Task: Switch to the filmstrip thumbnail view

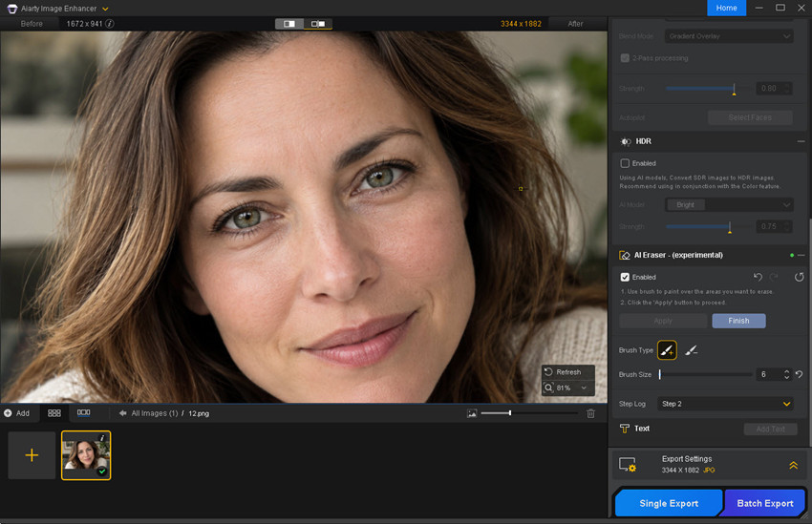Action: [x=83, y=412]
